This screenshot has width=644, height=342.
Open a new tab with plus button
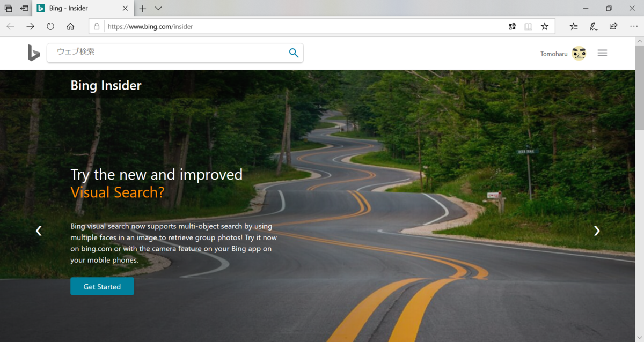click(143, 9)
